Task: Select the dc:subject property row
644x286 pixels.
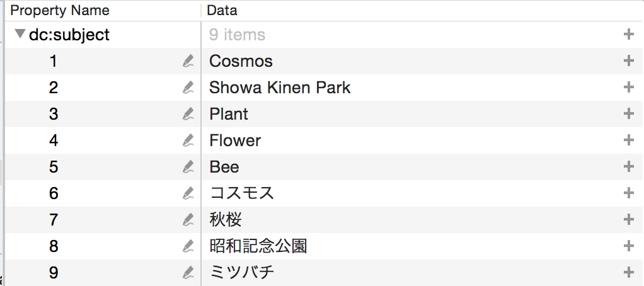Action: point(69,35)
